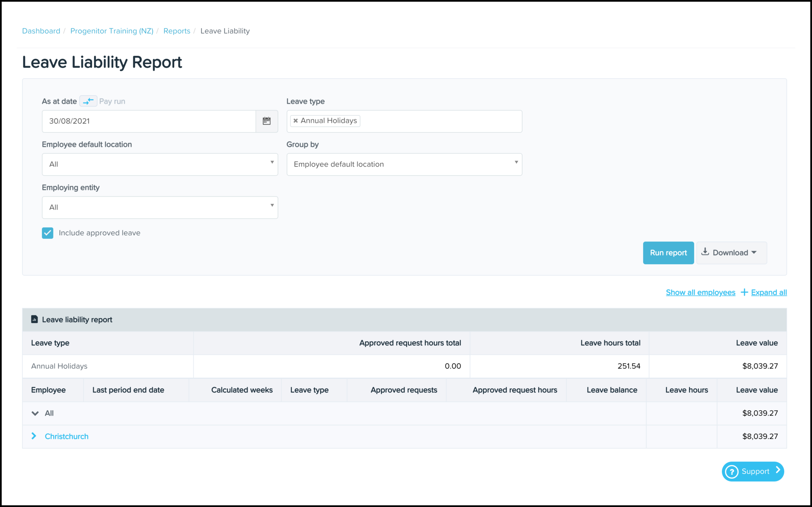The image size is (812, 507).
Task: Open the Support widget button
Action: point(753,472)
